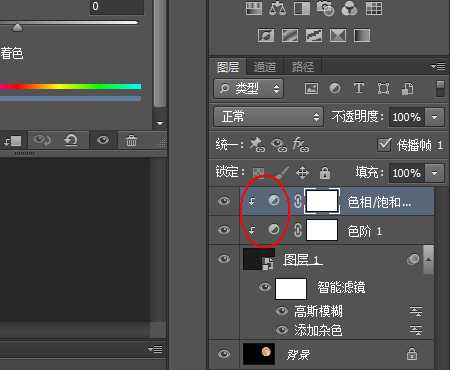Add an Invert adjustment layer
This screenshot has height=370, width=450.
[x=266, y=35]
